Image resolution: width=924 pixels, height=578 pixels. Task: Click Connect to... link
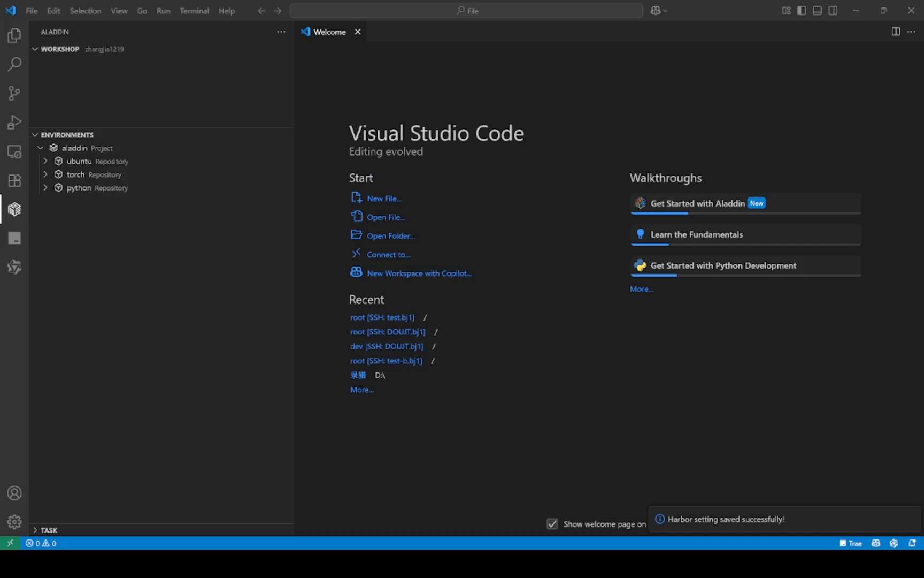(x=388, y=255)
